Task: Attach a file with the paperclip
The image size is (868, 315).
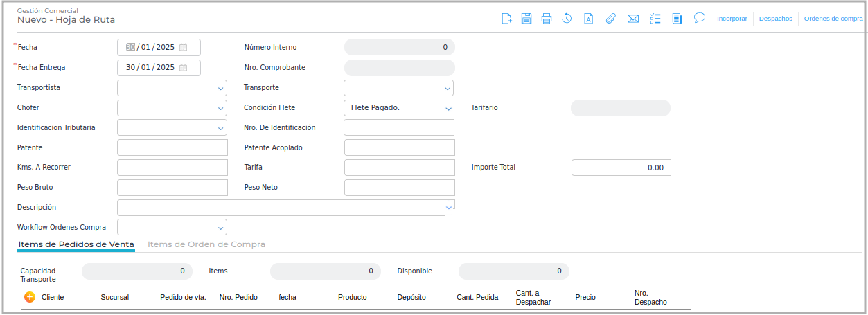Action: pos(610,19)
